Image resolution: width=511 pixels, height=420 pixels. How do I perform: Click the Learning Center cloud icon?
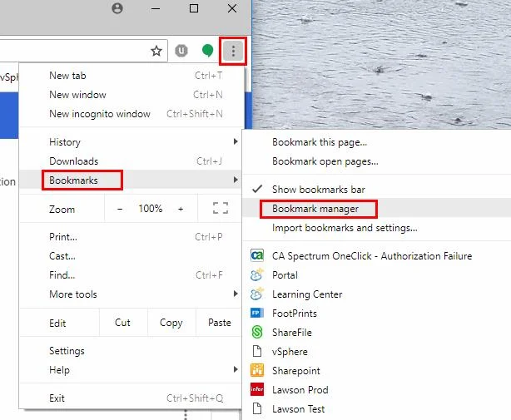(x=257, y=294)
